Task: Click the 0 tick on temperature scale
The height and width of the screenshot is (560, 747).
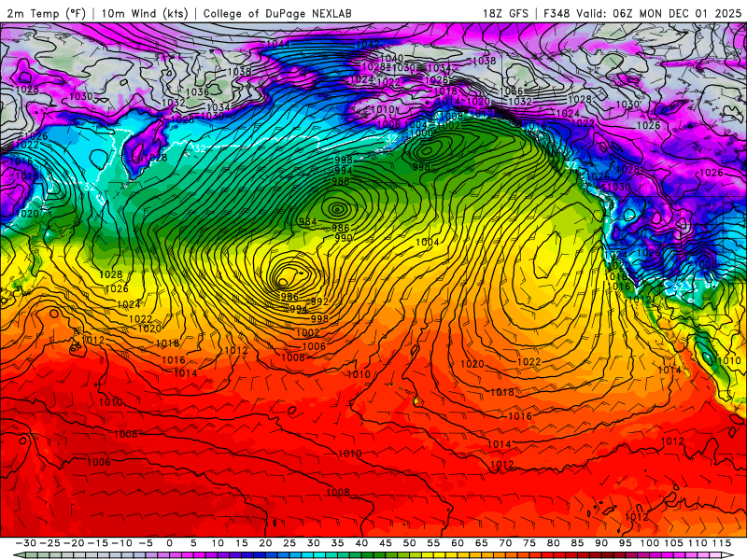Action: (170, 543)
